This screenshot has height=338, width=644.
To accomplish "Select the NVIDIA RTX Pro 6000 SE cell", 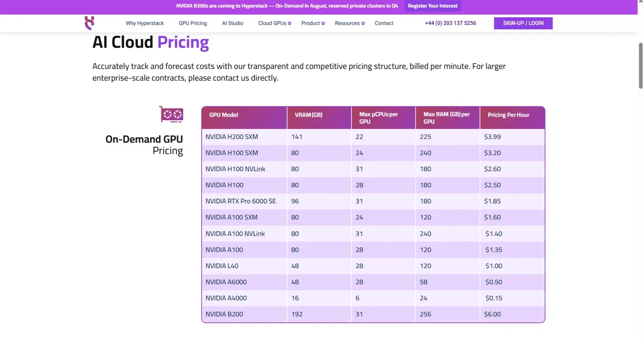I will (241, 201).
